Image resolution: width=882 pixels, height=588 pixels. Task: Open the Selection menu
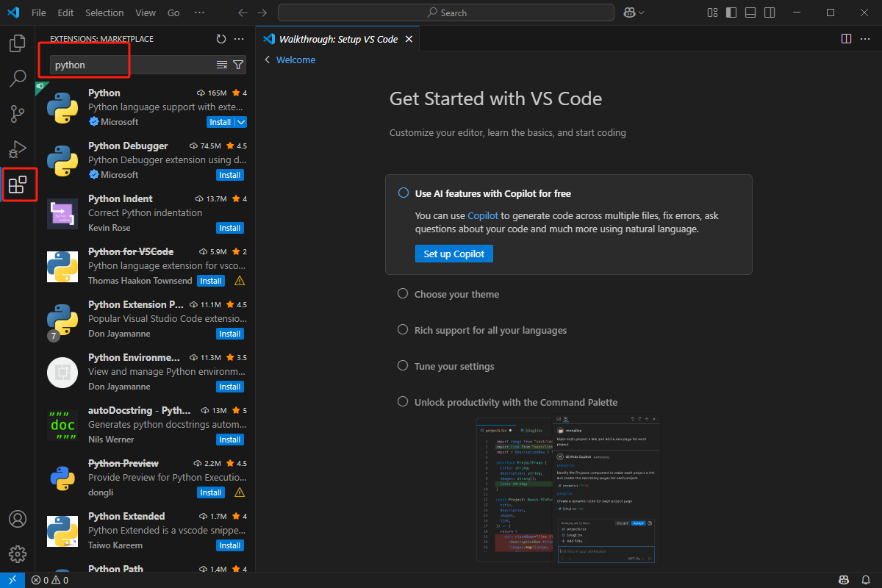click(x=104, y=12)
